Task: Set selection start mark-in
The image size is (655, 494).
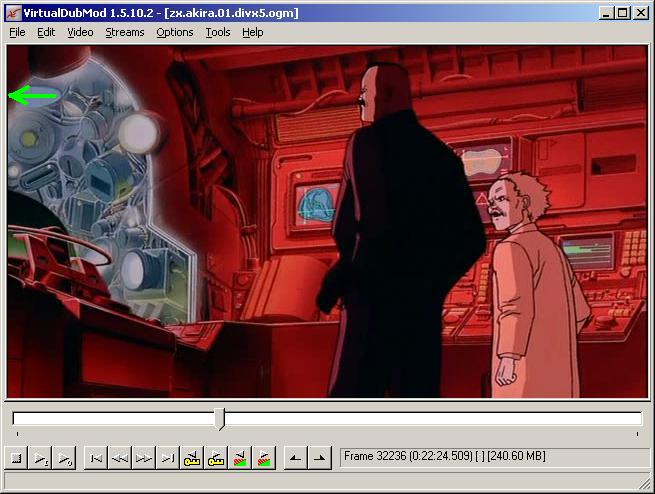Action: point(295,458)
